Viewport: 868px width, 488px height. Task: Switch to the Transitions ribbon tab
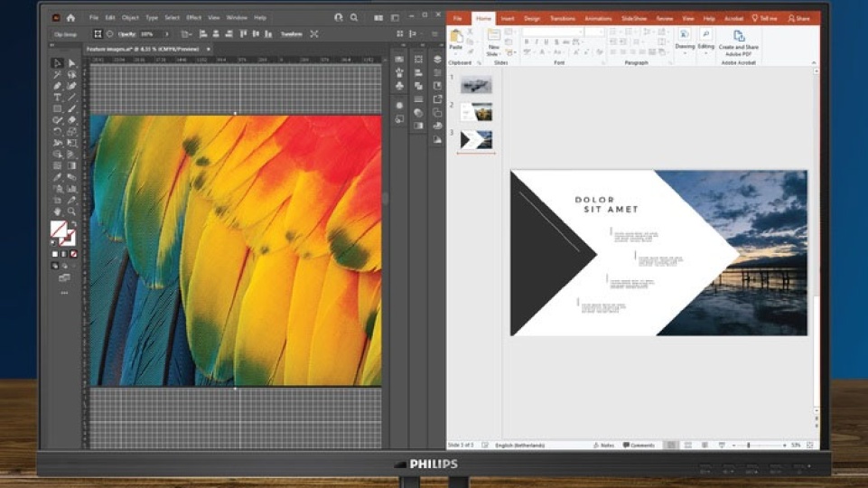(x=563, y=18)
